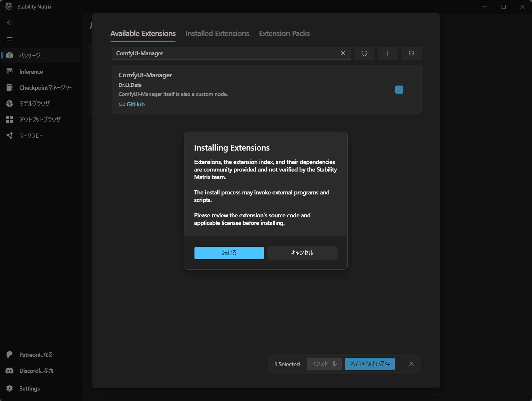Image resolution: width=532 pixels, height=401 pixels.
Task: Open the Inference section
Action: (x=31, y=72)
